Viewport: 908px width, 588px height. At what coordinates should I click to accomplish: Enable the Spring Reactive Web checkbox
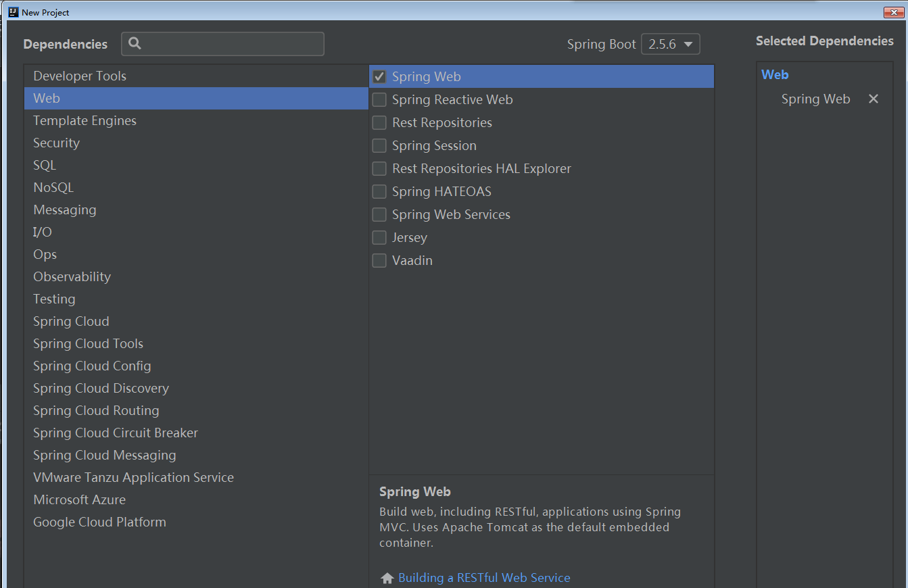(x=379, y=100)
